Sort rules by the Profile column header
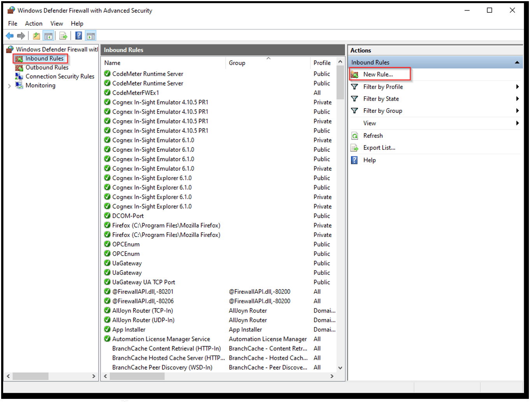532x402 pixels. [323, 63]
